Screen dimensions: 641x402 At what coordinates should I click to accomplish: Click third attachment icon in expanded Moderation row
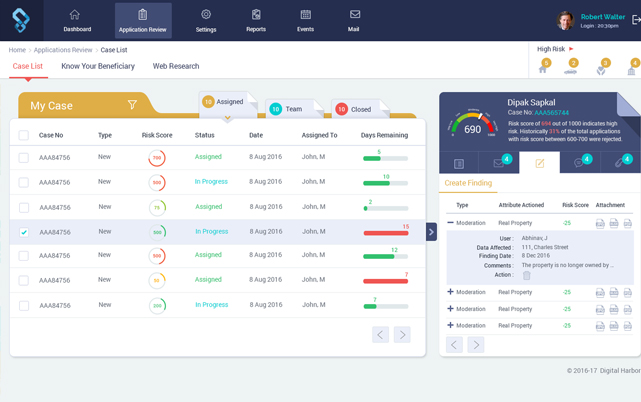[x=628, y=223]
